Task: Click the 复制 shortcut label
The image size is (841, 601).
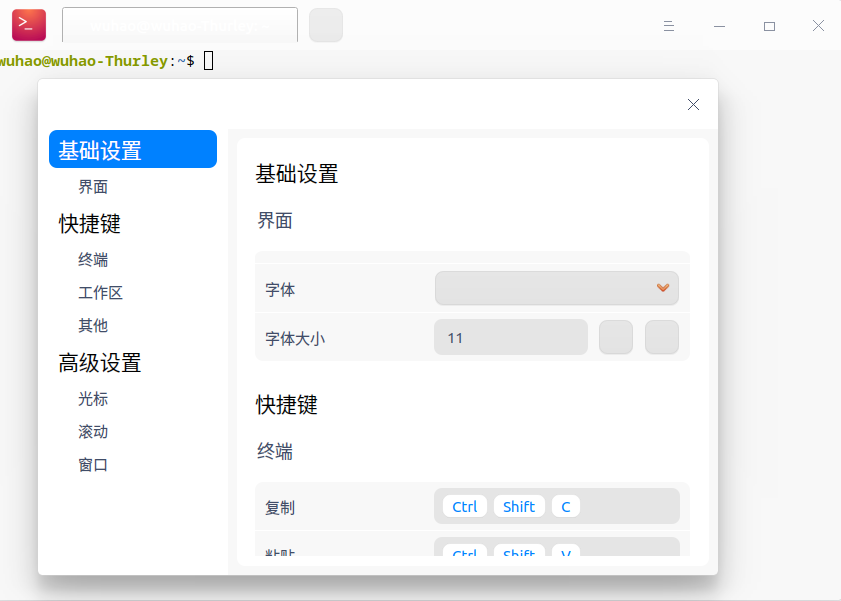Action: click(280, 507)
